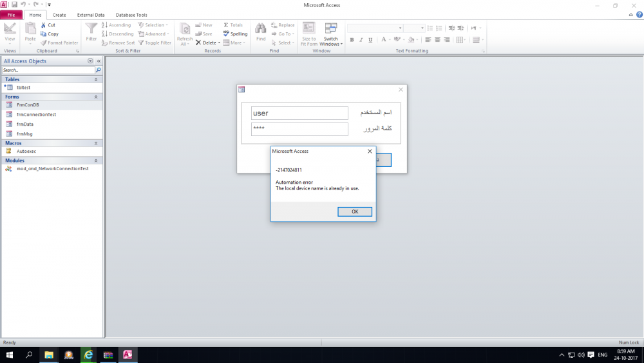Screen dimensions: 644x363
Task: Click Totals sigma icon
Action: point(226,25)
